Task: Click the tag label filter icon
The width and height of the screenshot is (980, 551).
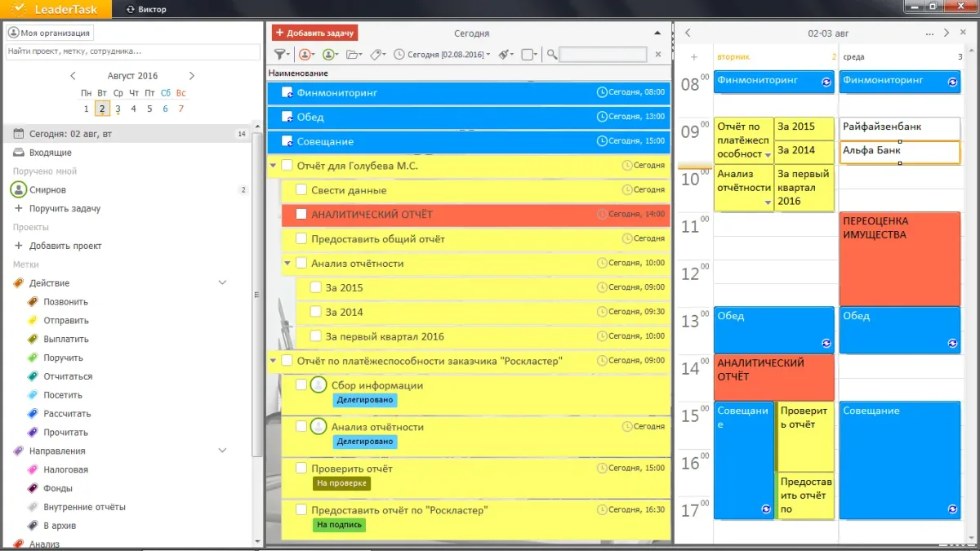Action: coord(376,55)
